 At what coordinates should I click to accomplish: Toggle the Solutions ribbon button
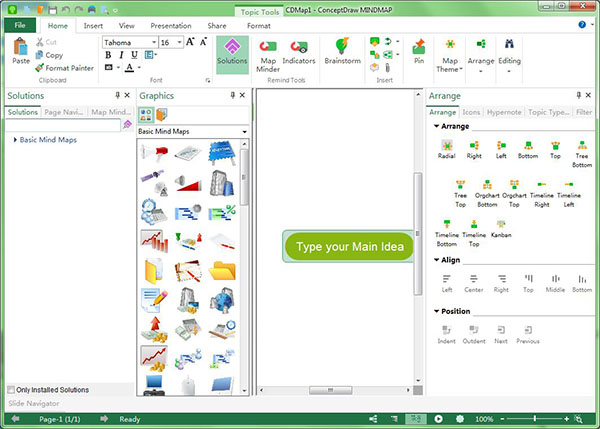232,55
